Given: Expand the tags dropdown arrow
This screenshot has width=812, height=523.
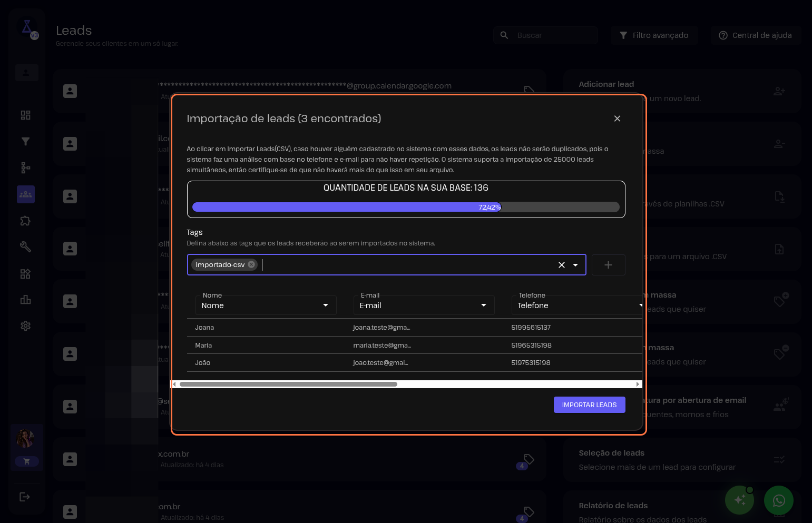Looking at the screenshot, I should click(x=575, y=265).
